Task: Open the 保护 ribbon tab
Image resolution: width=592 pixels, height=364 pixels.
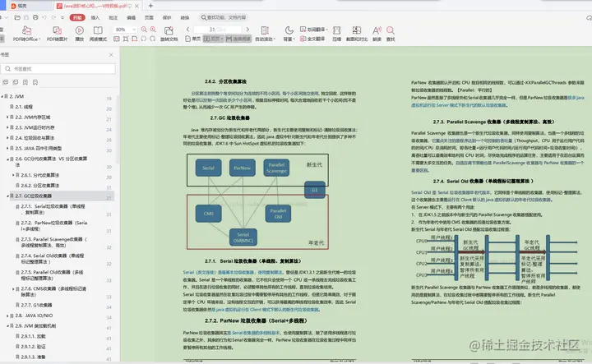Action: point(167,18)
